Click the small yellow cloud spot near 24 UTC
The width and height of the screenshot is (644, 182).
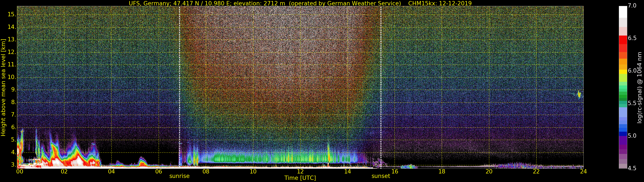[579, 94]
